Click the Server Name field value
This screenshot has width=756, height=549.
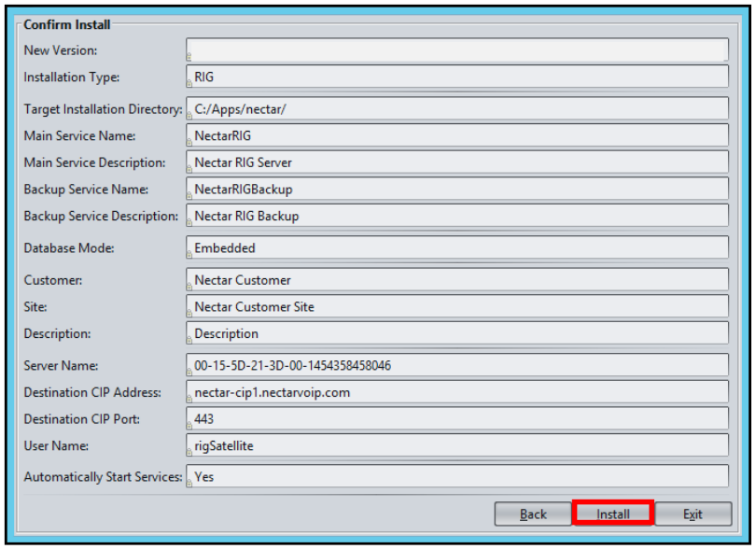[457, 365]
